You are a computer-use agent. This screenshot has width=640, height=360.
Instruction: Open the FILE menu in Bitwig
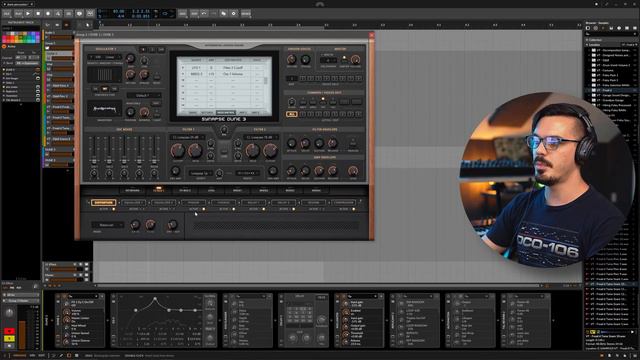coord(7,13)
